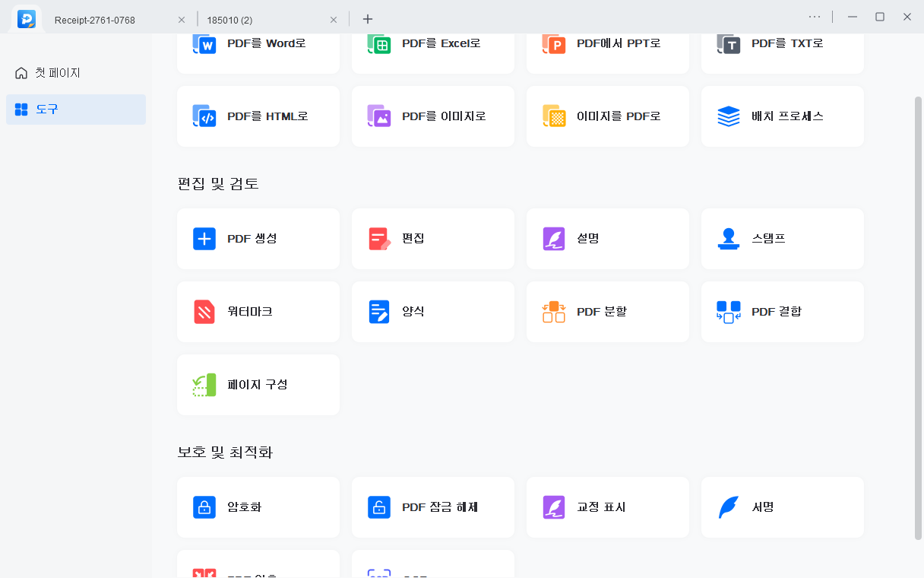This screenshot has height=578, width=924.
Task: Select the 암호화 encryption tool
Action: [x=258, y=507]
